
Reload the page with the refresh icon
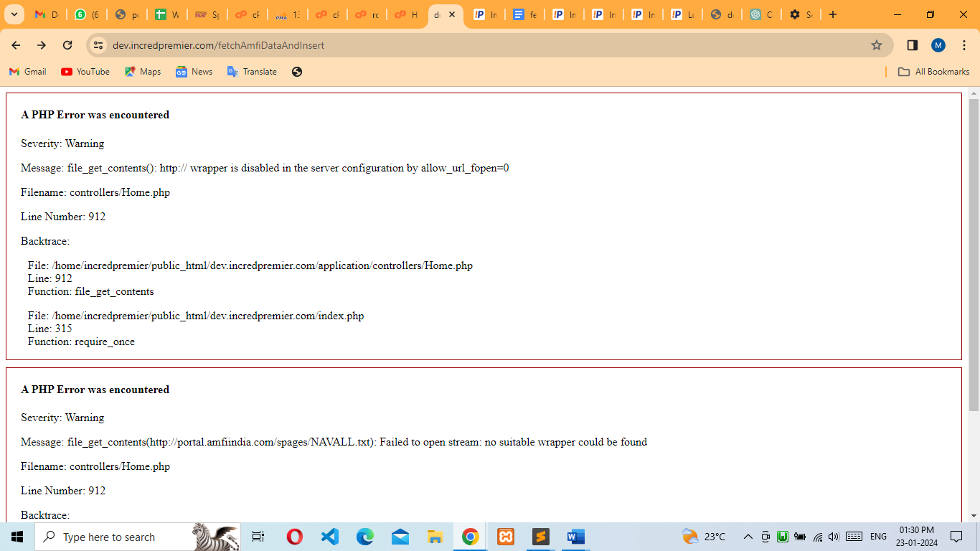[67, 45]
